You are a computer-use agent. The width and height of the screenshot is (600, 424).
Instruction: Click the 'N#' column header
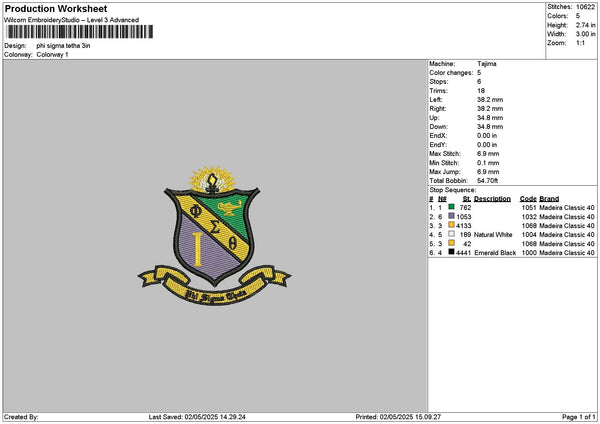point(442,199)
